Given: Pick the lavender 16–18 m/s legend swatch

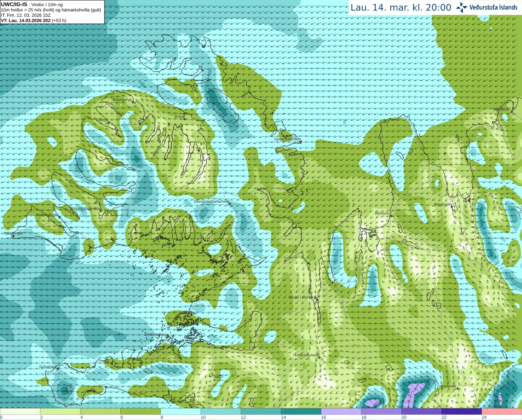Looking at the screenshot, I should [341, 411].
